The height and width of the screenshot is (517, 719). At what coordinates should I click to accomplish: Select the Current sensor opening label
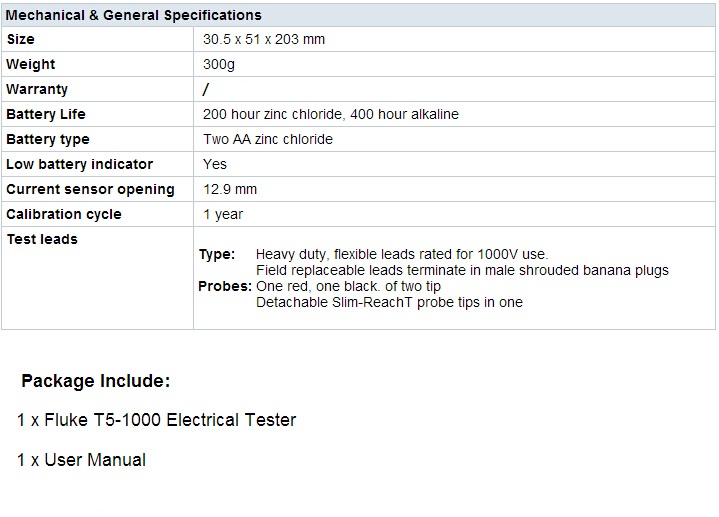pos(90,189)
